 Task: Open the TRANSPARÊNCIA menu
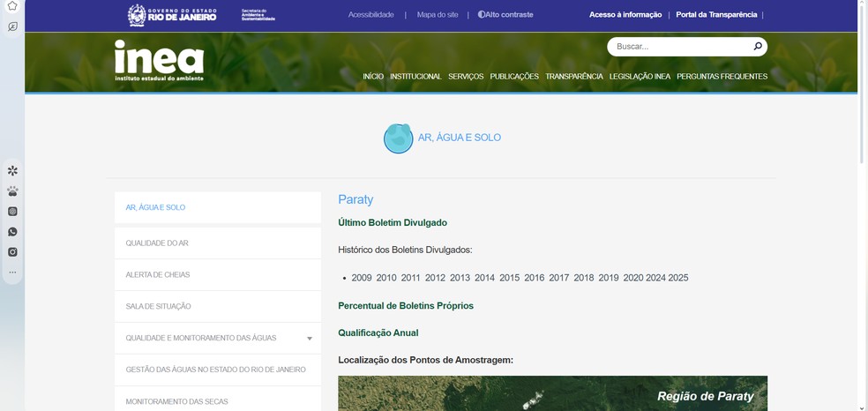574,77
